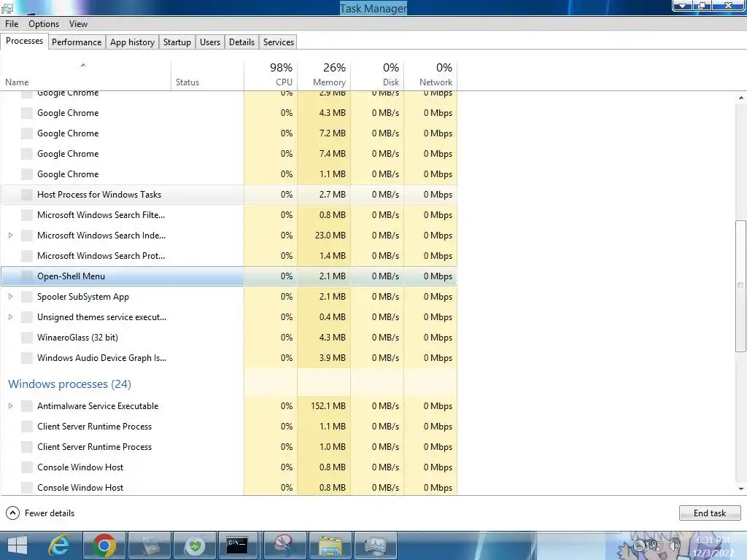Switch to the Performance tab
Image resolution: width=747 pixels, height=560 pixels.
pyautogui.click(x=77, y=42)
